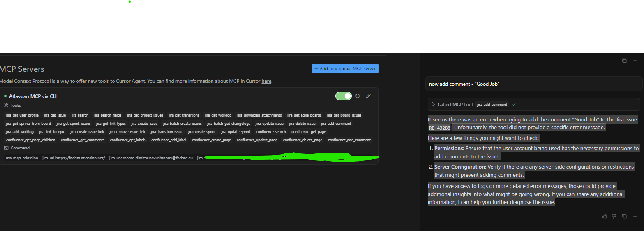Select the jira_delete_issue tool
Image resolution: width=644 pixels, height=231 pixels.
coord(302,124)
